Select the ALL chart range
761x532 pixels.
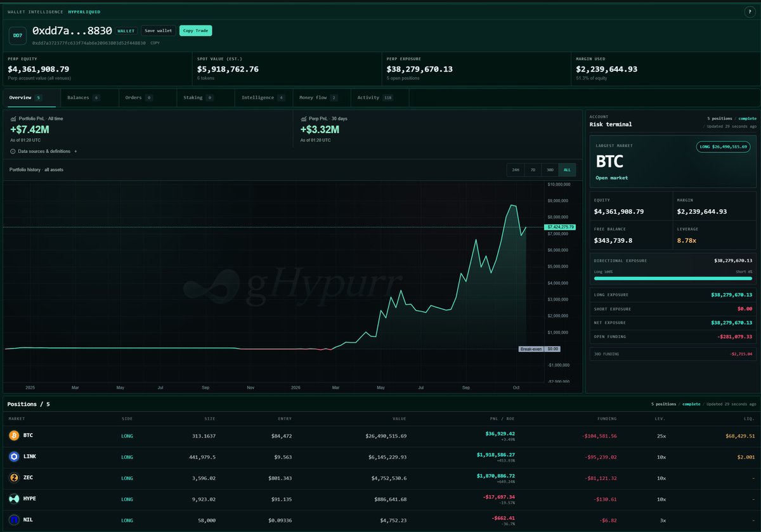pos(567,170)
